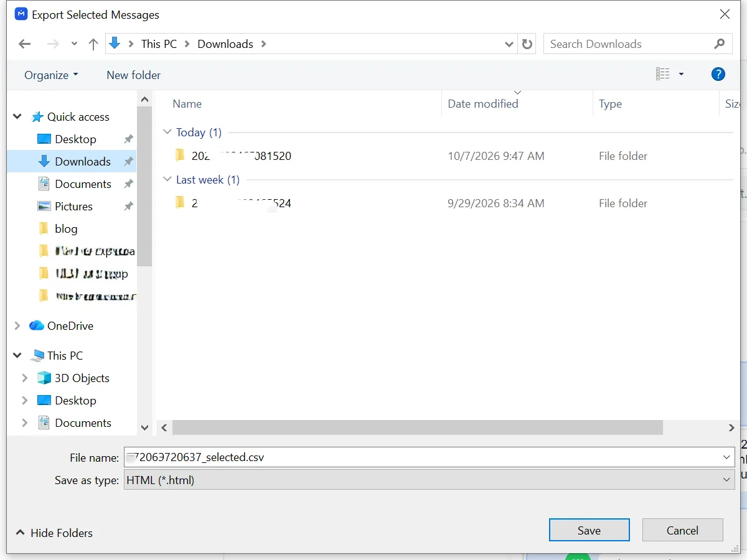Open the Help question mark
The width and height of the screenshot is (747, 560).
718,74
